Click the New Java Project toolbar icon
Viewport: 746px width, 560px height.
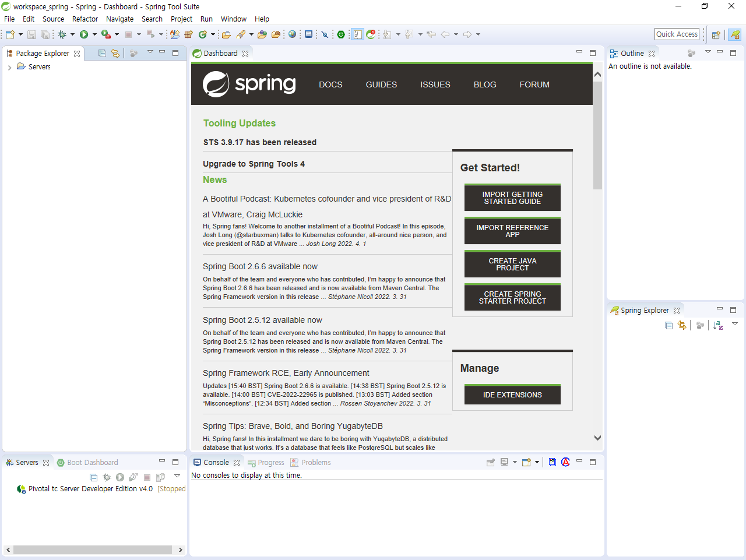pyautogui.click(x=175, y=34)
